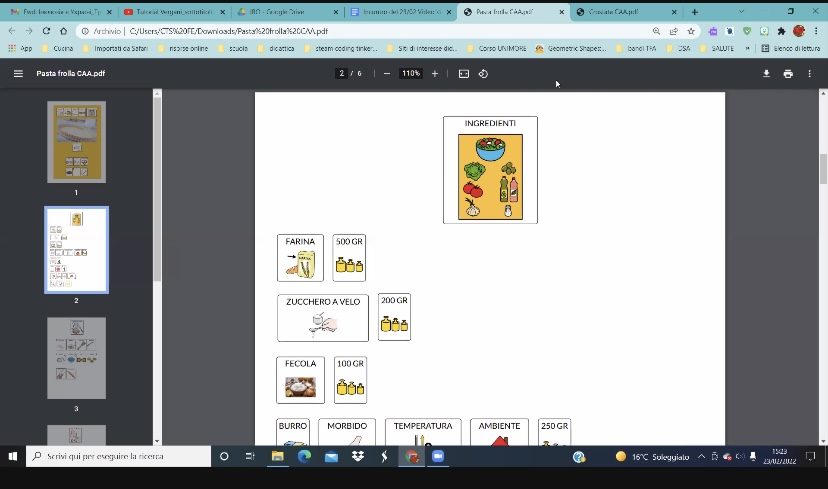The image size is (828, 489).
Task: Open Cortana circle icon in taskbar
Action: [224, 456]
